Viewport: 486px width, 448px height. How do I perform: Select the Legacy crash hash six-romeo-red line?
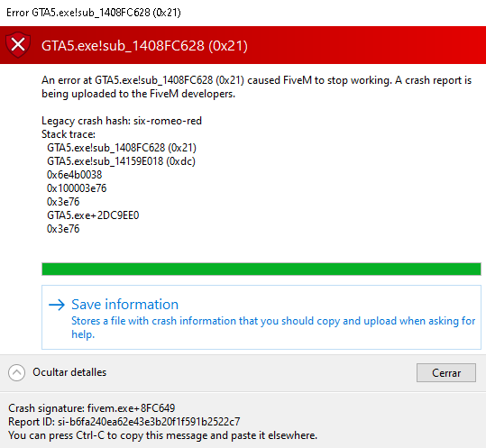tap(122, 121)
